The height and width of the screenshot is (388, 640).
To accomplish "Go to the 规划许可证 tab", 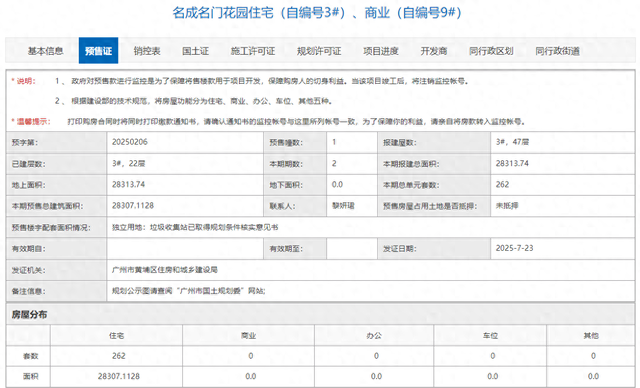I will [x=319, y=51].
